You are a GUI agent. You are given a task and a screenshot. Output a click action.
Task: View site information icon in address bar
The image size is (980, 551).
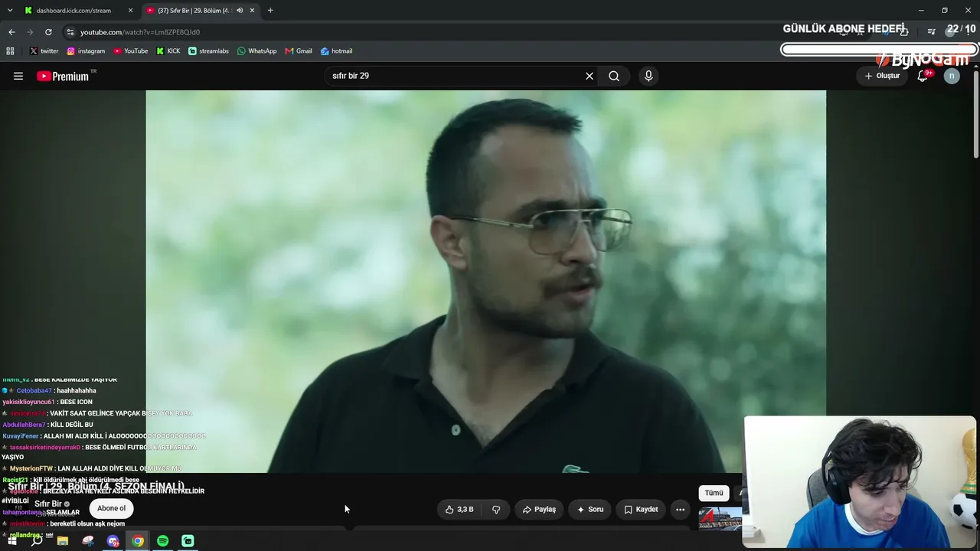[70, 32]
